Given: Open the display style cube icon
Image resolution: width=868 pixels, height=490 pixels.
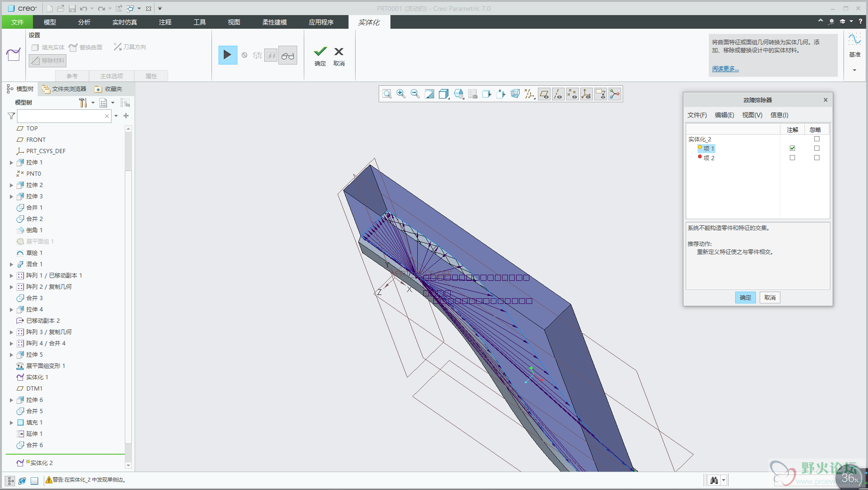Looking at the screenshot, I should coord(444,94).
